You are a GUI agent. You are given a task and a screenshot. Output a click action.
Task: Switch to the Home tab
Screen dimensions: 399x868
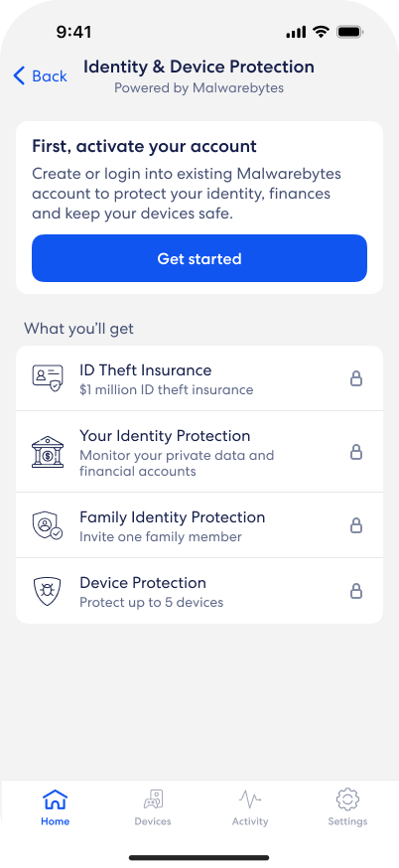pos(56,807)
